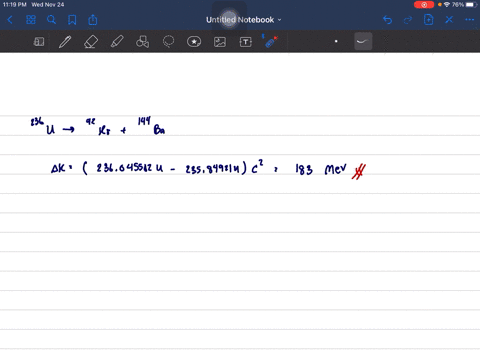480x360 pixels.
Task: Tap the battery status indicator
Action: pos(471,5)
